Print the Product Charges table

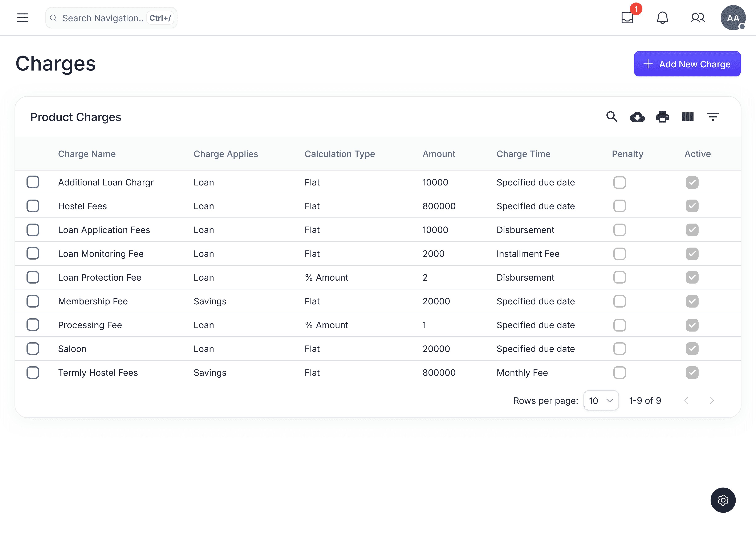coord(662,117)
